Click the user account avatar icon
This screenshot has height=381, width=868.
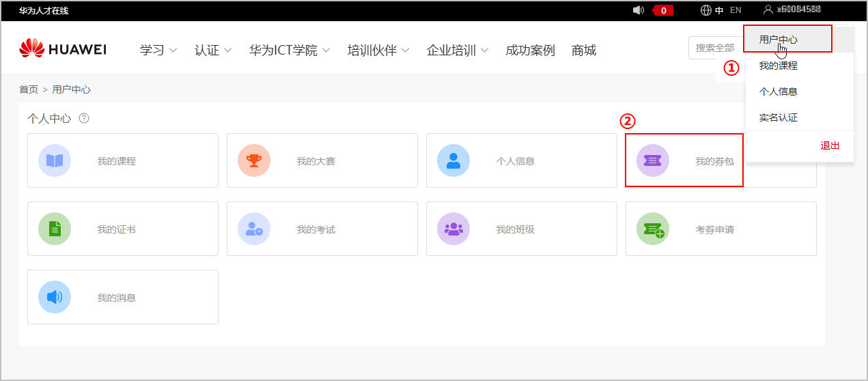coord(768,10)
